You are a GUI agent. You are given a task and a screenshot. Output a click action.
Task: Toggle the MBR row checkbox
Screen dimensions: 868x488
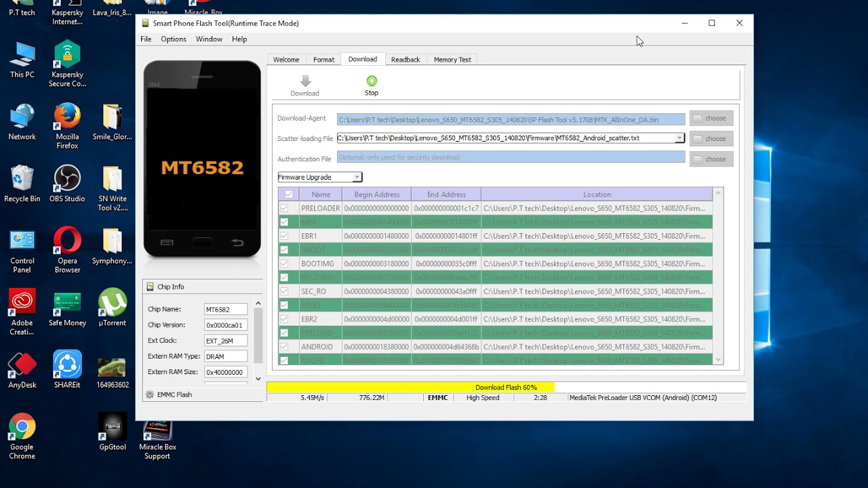click(x=284, y=222)
